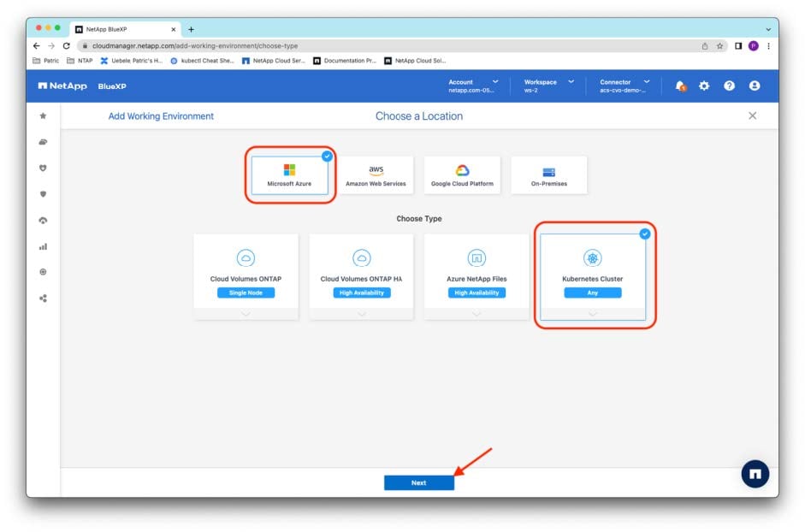Click the star favorites sidebar icon
Image resolution: width=805 pixels, height=532 pixels.
[43, 115]
